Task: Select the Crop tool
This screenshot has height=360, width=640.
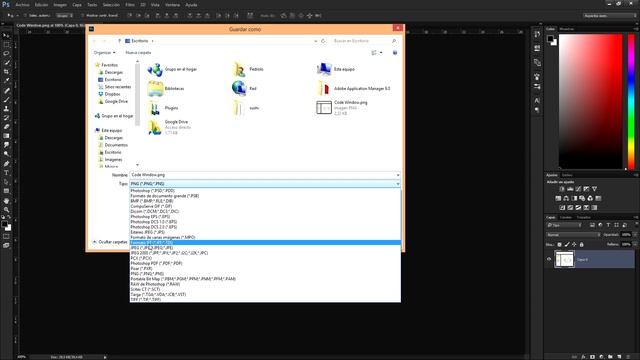Action: click(6, 72)
